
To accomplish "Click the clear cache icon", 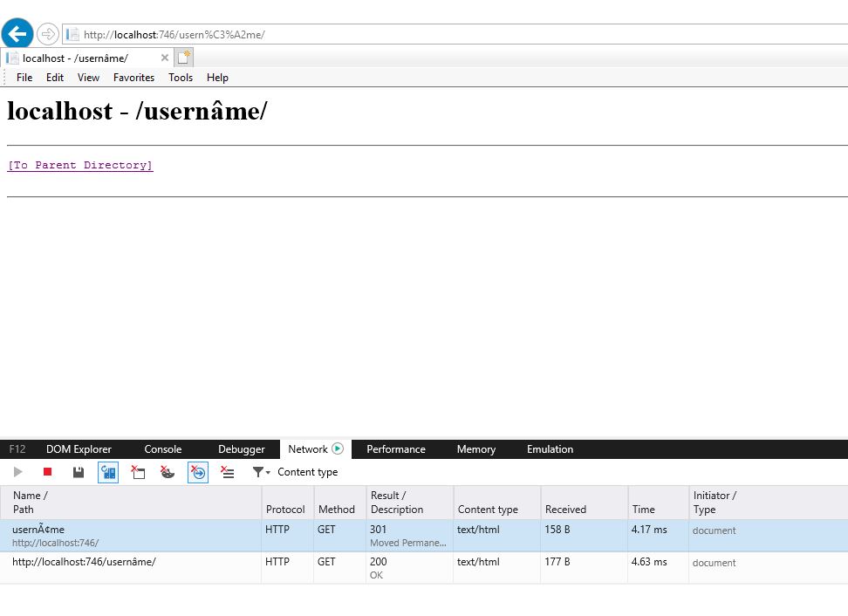I will click(138, 472).
